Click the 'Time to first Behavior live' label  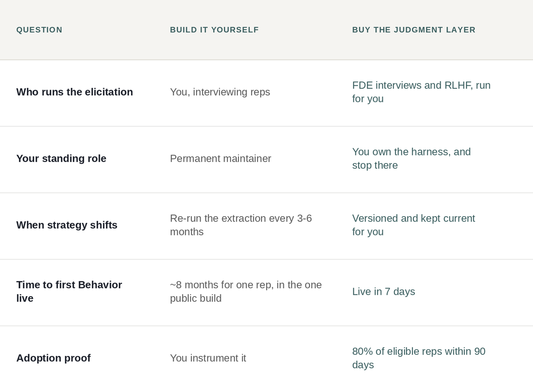point(69,292)
